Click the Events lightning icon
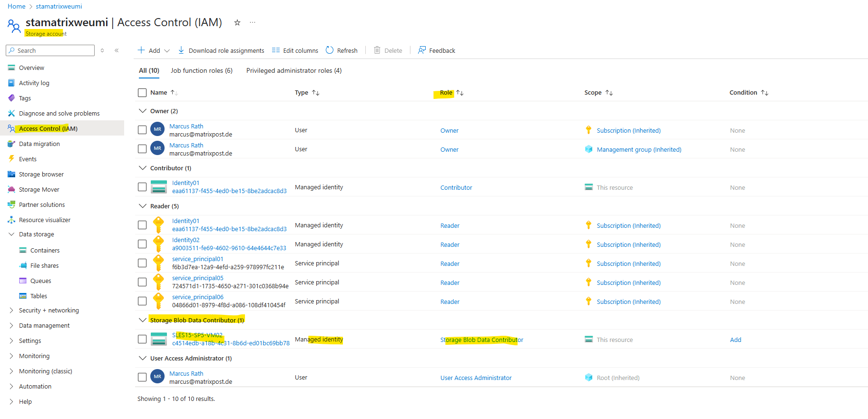This screenshot has height=419, width=868. click(11, 159)
